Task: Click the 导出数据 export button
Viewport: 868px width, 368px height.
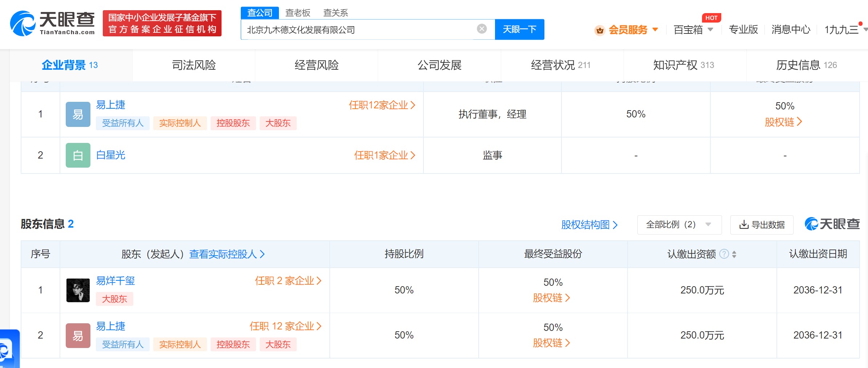Action: [x=762, y=225]
